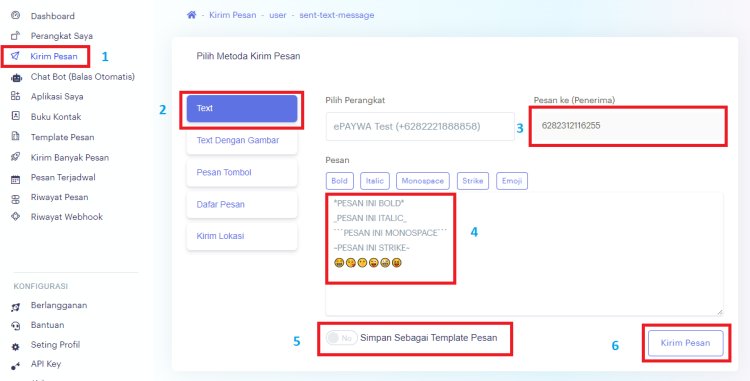The width and height of the screenshot is (750, 381).
Task: Open Buku Kontak page
Action: (56, 117)
